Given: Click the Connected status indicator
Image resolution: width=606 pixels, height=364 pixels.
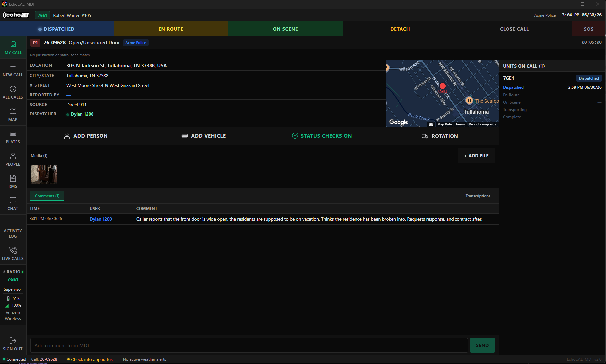Looking at the screenshot, I should pos(14,359).
